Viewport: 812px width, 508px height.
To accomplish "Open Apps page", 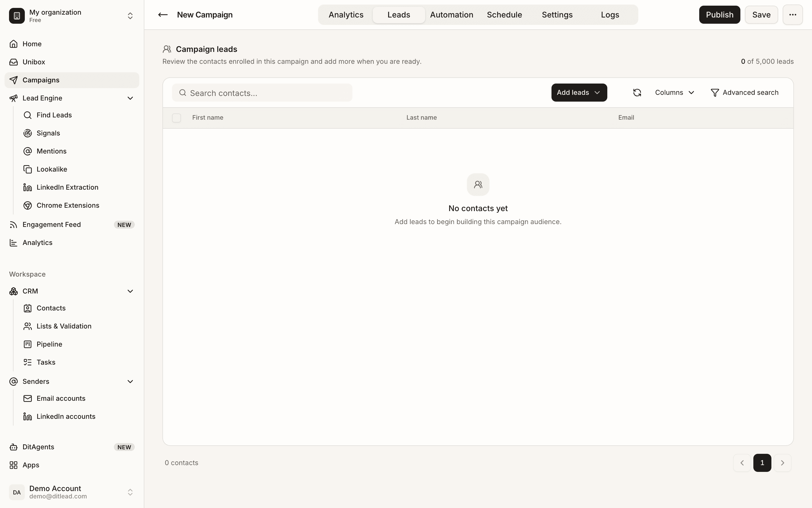I will click(71, 465).
